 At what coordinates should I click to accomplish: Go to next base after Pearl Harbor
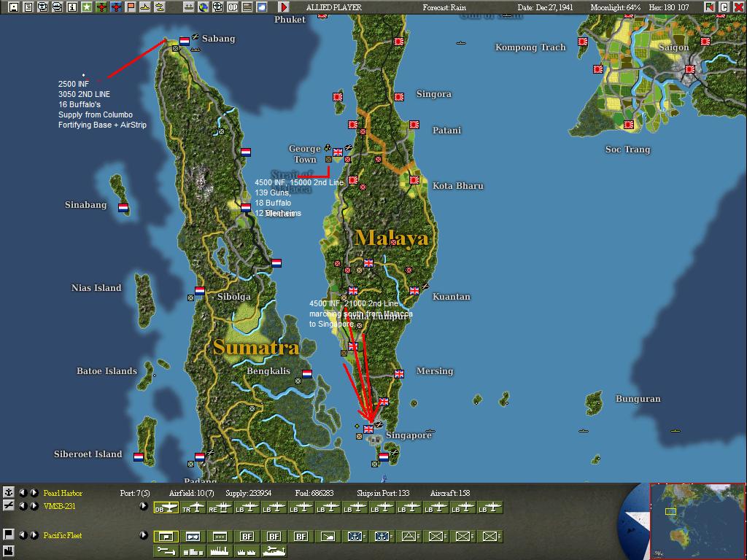pos(34,493)
